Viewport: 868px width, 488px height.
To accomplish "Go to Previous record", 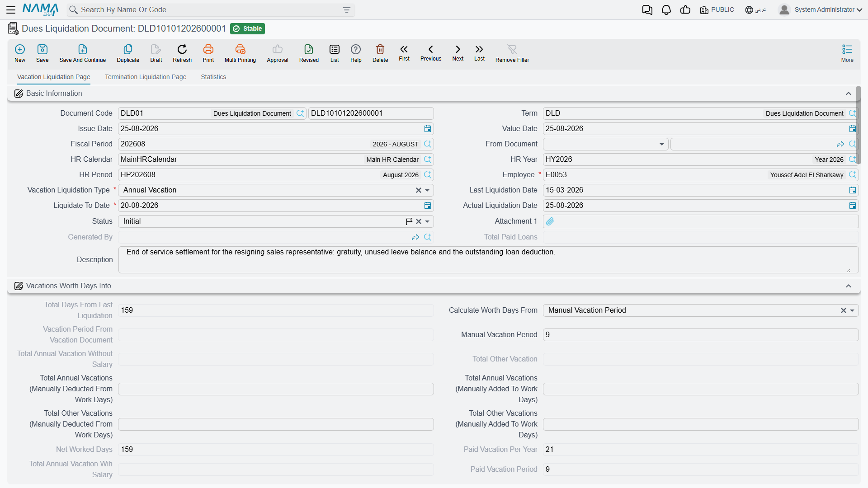I will pyautogui.click(x=431, y=53).
